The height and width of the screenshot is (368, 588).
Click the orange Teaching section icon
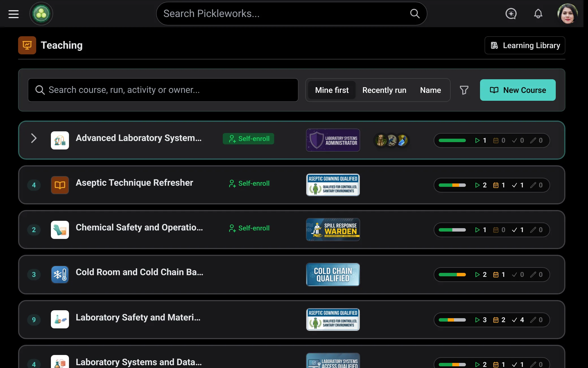tap(27, 45)
